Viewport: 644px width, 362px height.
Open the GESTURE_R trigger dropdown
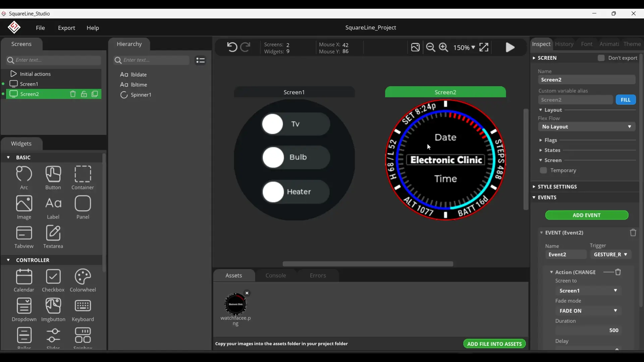(610, 255)
